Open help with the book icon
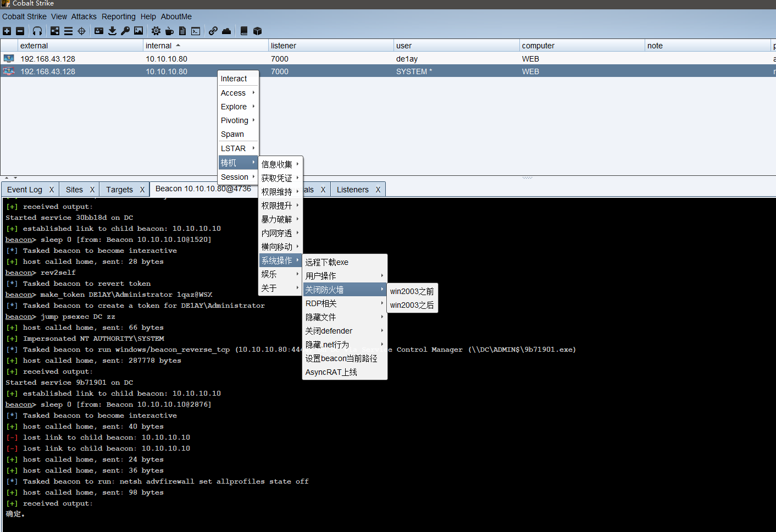 [244, 31]
